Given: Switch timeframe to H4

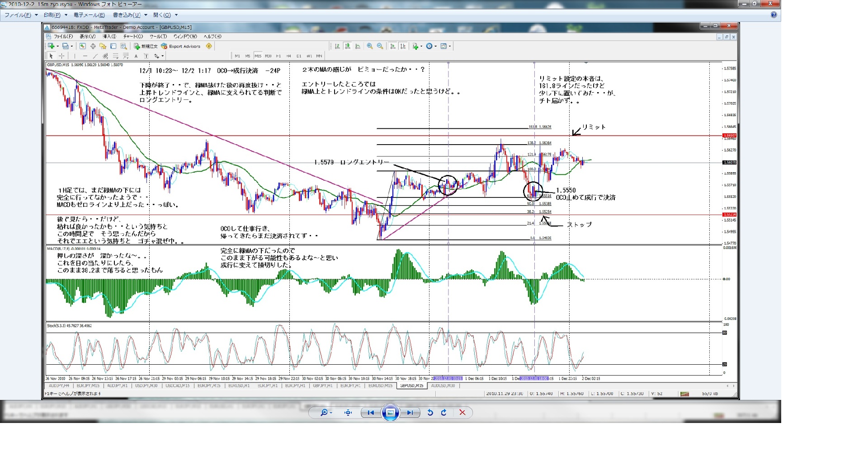Looking at the screenshot, I should [x=288, y=56].
